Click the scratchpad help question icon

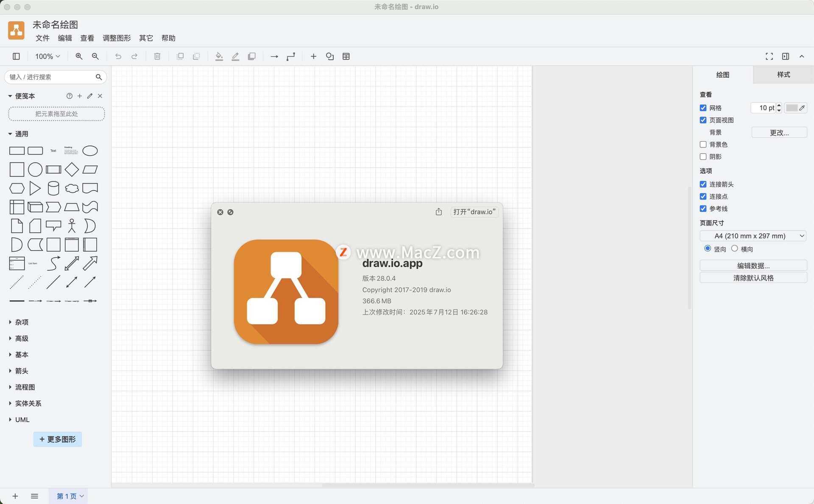pyautogui.click(x=70, y=96)
